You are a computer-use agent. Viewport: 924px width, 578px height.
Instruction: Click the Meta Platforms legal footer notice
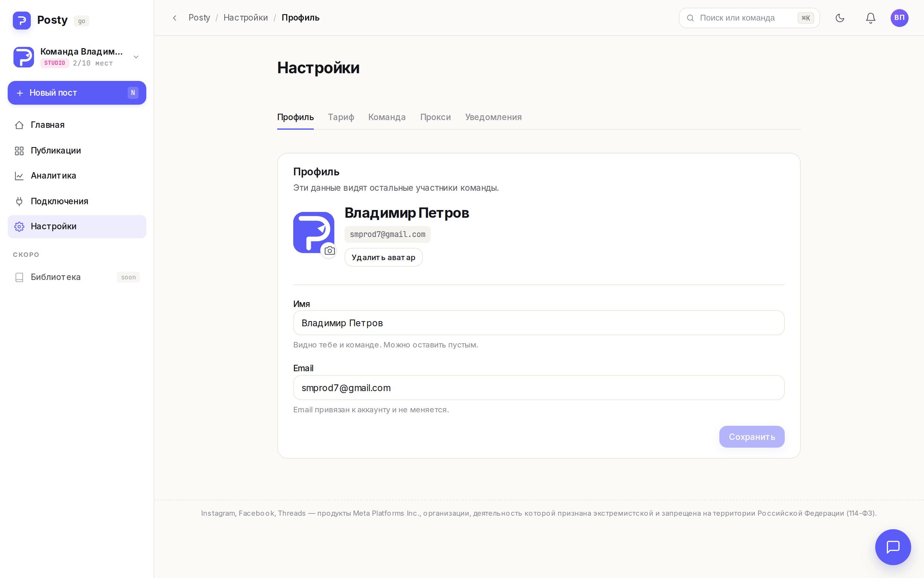click(x=539, y=513)
